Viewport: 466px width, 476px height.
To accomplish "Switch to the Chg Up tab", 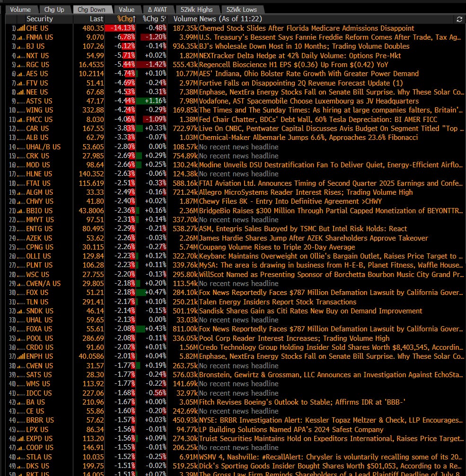I will [54, 10].
